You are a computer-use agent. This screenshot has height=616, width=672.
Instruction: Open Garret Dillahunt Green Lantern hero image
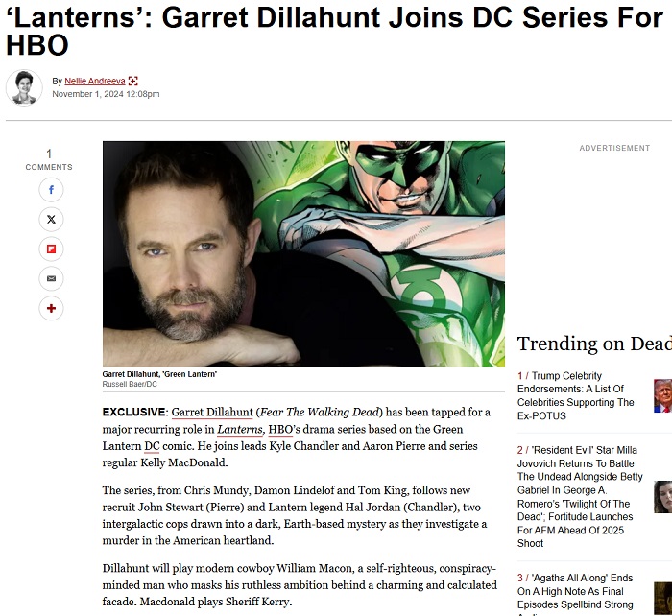(303, 253)
